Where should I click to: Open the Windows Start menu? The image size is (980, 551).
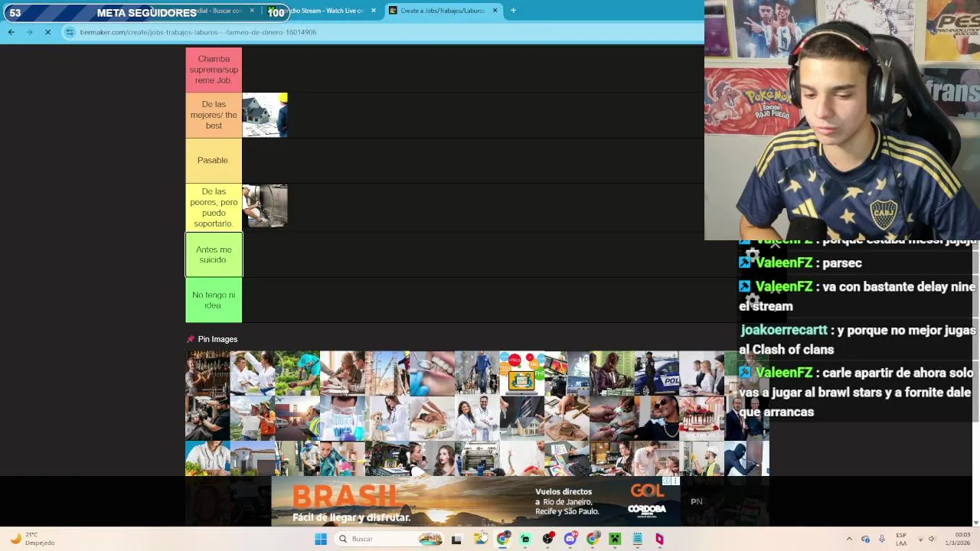click(x=321, y=539)
